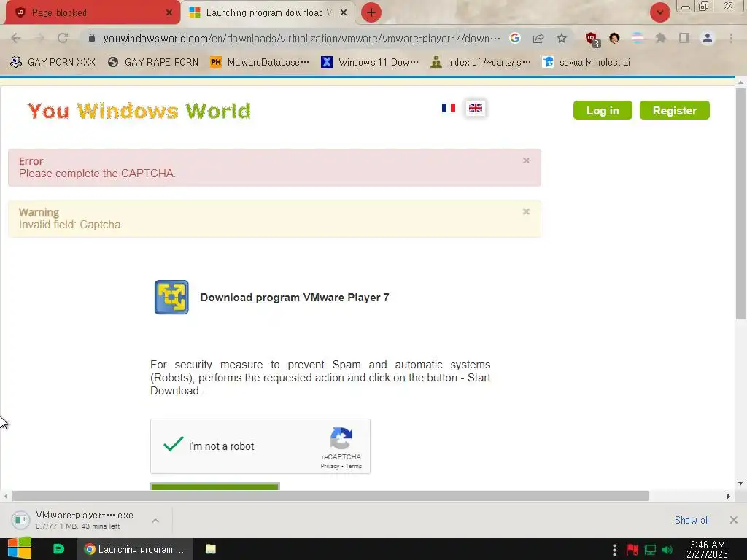Click the red flag tray icon
Viewport: 747px width, 560px height.
pos(632,550)
